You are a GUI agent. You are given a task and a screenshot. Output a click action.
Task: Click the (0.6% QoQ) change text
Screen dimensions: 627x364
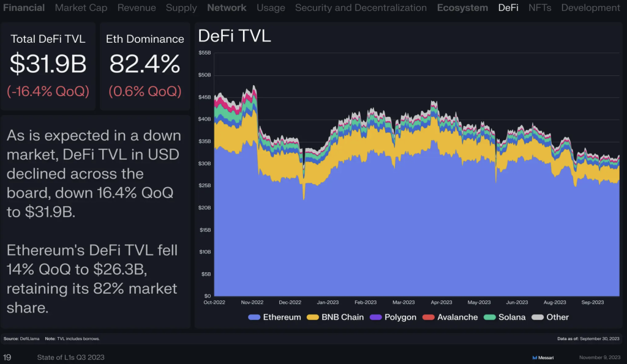tap(145, 91)
